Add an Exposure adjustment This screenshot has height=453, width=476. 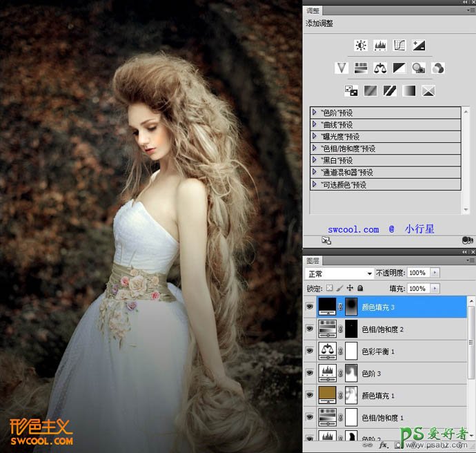pos(419,46)
